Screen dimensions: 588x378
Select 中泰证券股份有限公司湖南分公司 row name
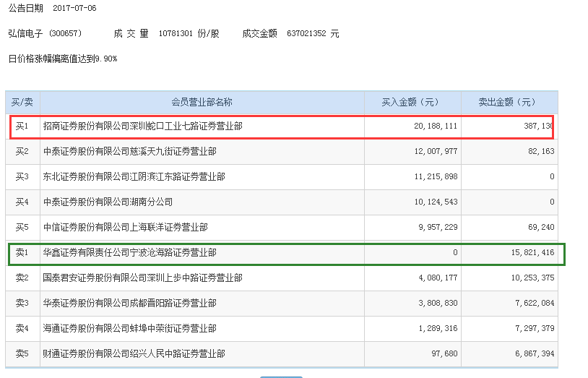pos(108,202)
